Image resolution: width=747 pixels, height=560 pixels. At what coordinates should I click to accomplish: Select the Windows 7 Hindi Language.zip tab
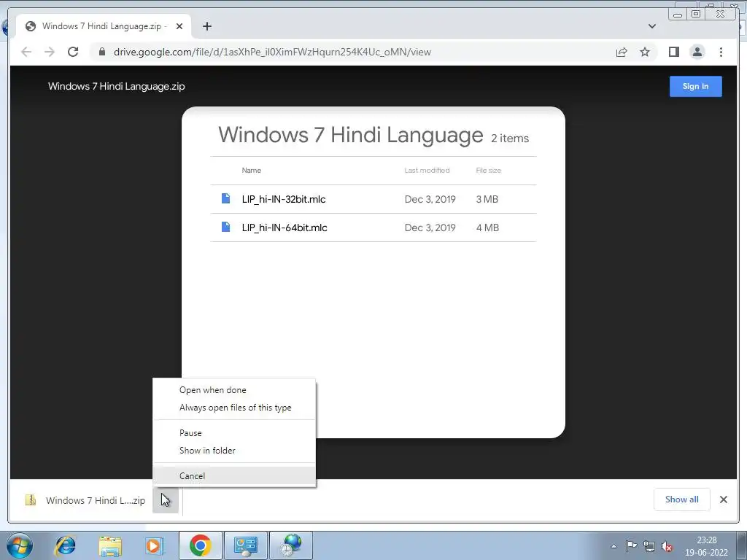click(104, 26)
